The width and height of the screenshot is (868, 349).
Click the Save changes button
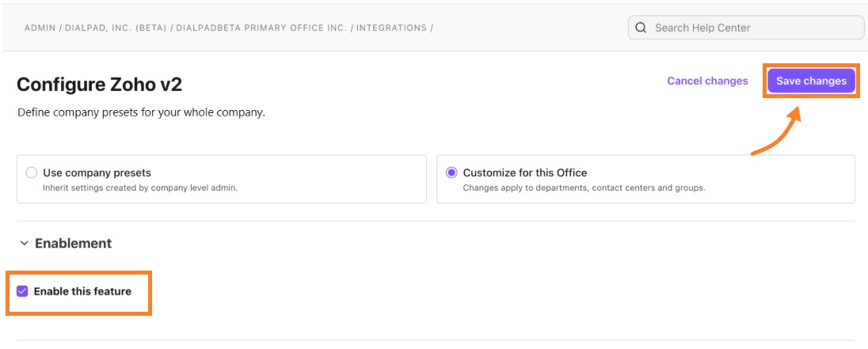click(811, 81)
